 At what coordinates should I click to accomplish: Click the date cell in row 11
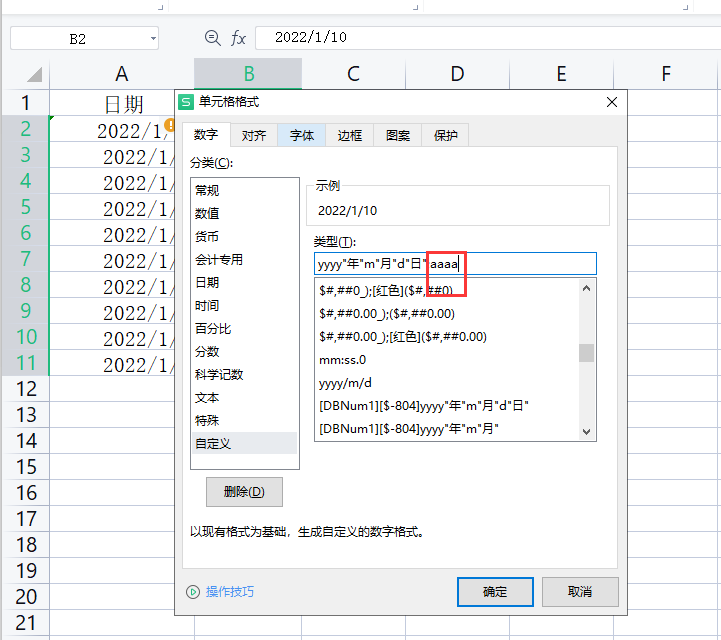tap(112, 363)
